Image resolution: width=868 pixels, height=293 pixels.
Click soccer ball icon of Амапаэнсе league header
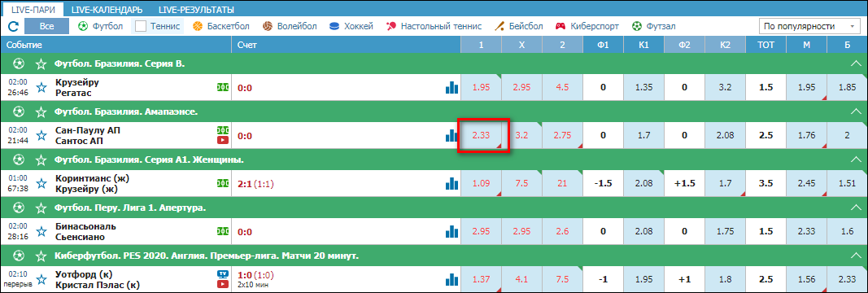pyautogui.click(x=19, y=112)
